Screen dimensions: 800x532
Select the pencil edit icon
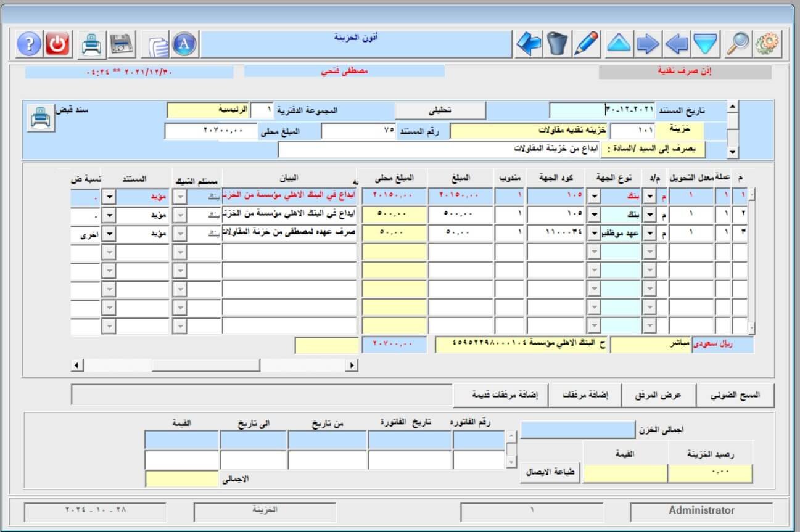(x=585, y=44)
